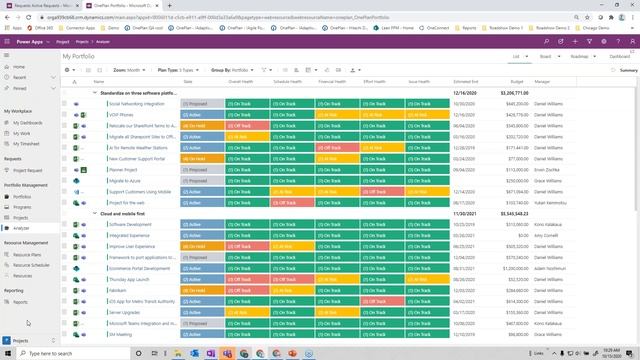Open the help question mark icon
This screenshot has height=360, width=640.
tap(618, 42)
